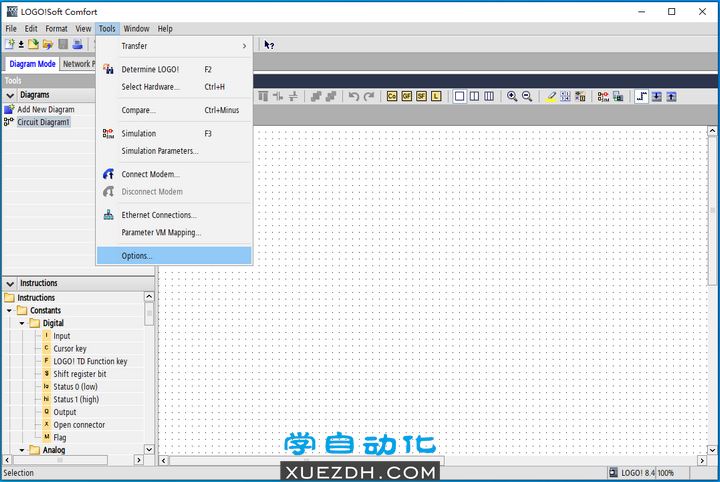The image size is (720, 482).
Task: Select the L data log toolbar icon
Action: pos(436,96)
